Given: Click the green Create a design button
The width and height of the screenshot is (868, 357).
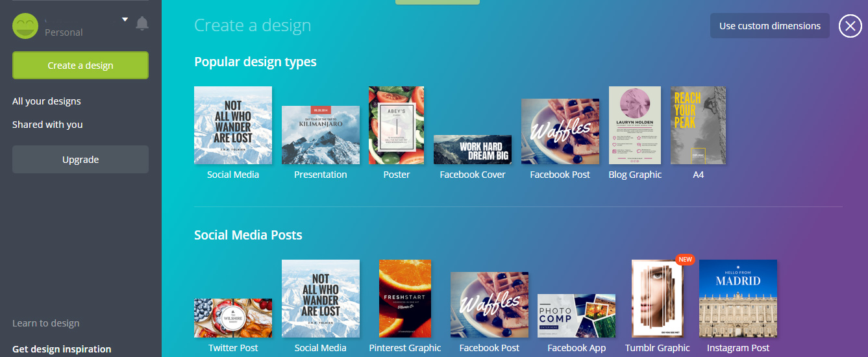Looking at the screenshot, I should pos(81,66).
